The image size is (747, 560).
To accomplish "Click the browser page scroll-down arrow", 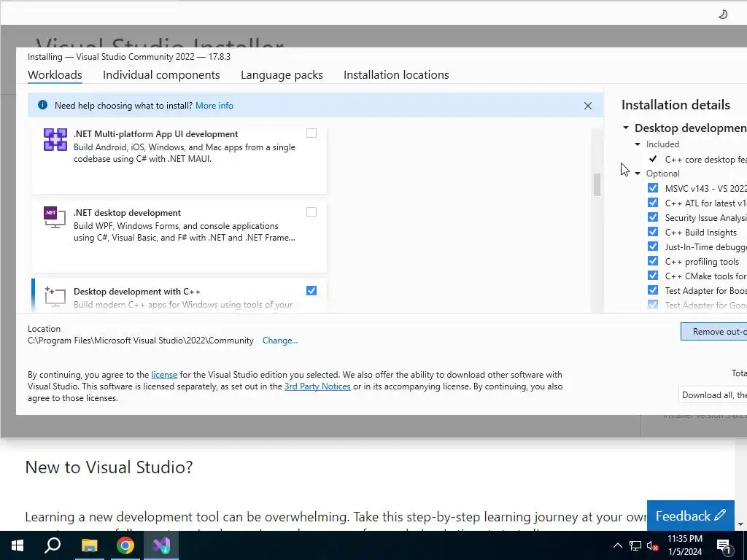I will pyautogui.click(x=741, y=524).
